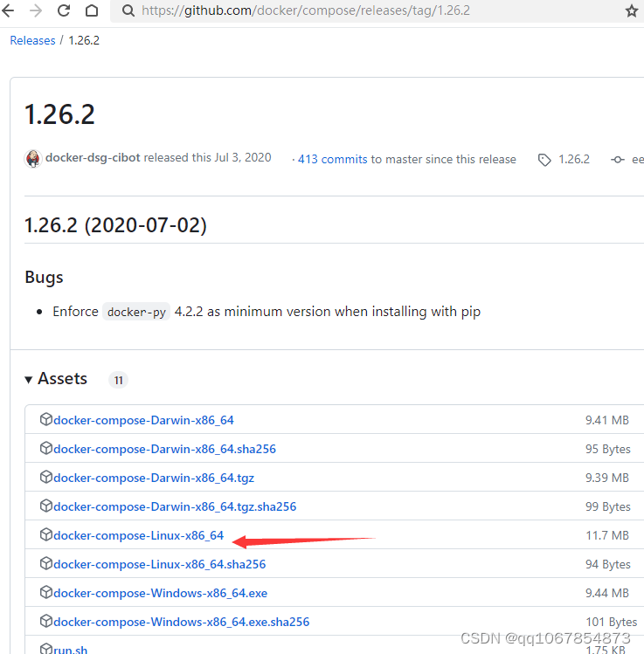644x654 pixels.
Task: Download docker-compose-Darwin-x86_64.tgz.sha256 checksum
Action: (175, 506)
